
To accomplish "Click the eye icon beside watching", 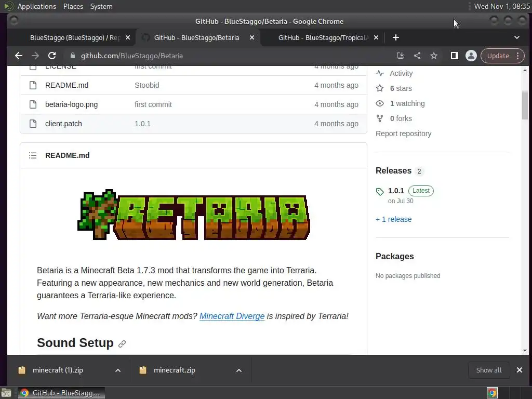I will coord(380,103).
